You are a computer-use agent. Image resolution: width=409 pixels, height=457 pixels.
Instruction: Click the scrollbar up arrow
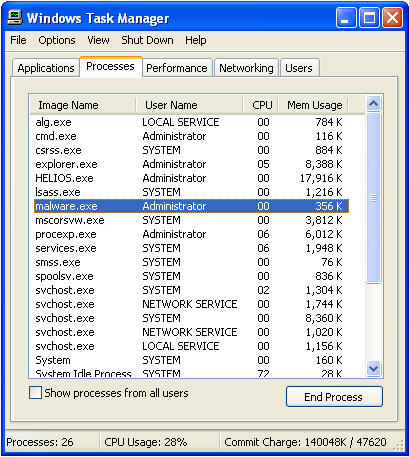pyautogui.click(x=373, y=104)
